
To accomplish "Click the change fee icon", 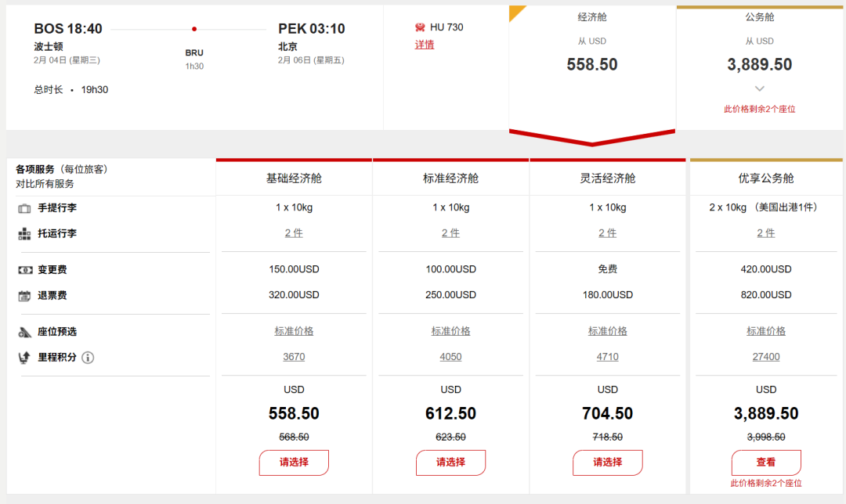I will 24,270.
